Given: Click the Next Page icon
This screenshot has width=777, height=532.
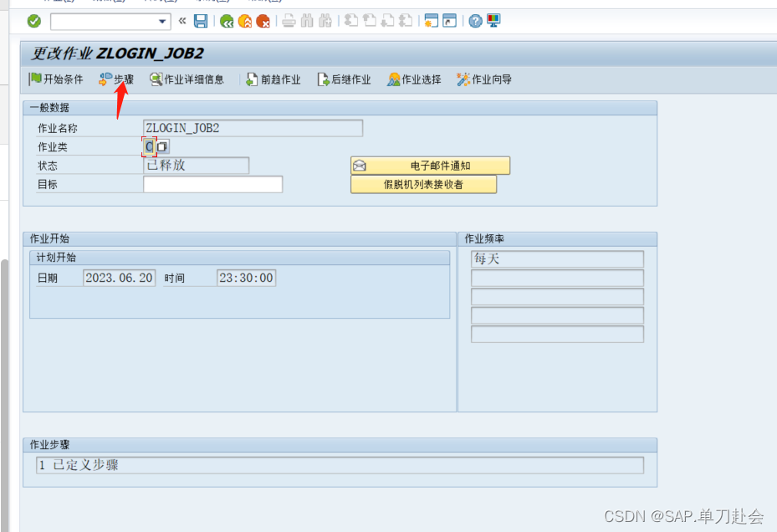Looking at the screenshot, I should coord(388,21).
